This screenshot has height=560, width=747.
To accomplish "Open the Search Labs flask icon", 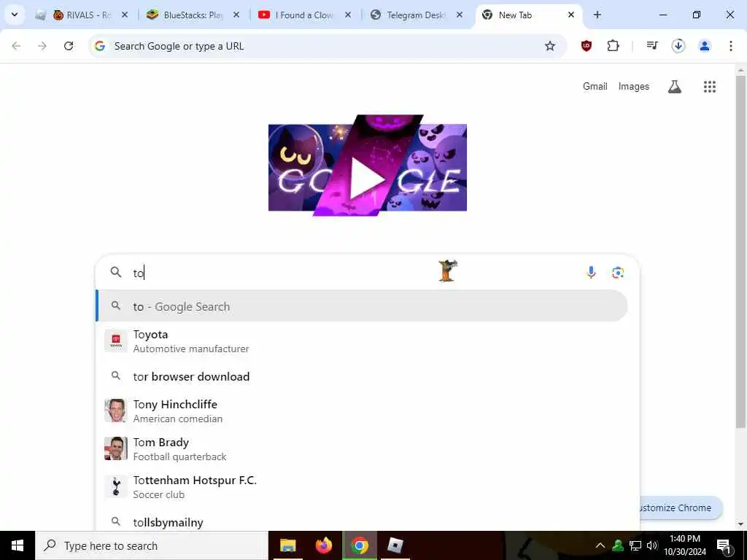I will 675,87.
